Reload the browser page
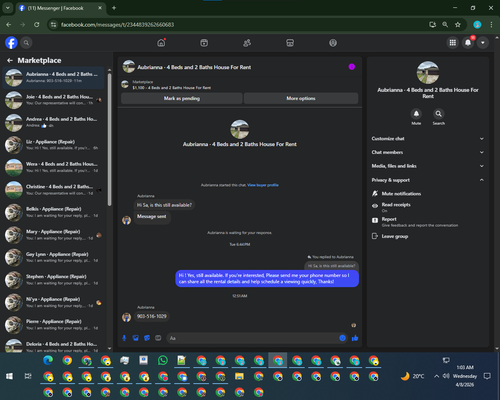The image size is (500, 400). (x=37, y=24)
